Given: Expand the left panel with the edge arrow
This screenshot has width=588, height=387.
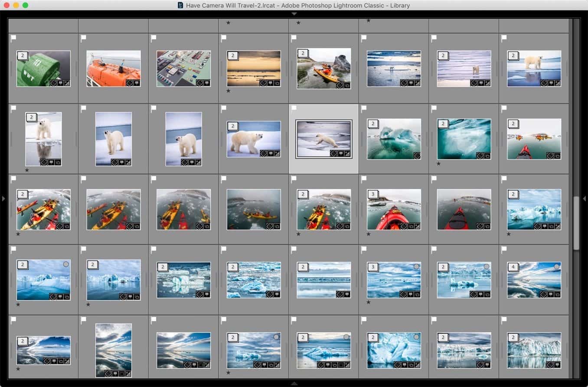Looking at the screenshot, I should click(x=3, y=198).
